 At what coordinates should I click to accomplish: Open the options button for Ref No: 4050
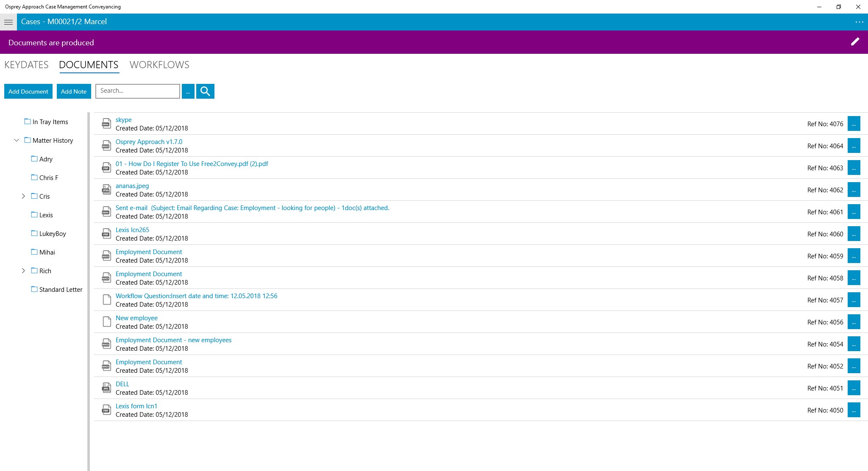tap(854, 410)
